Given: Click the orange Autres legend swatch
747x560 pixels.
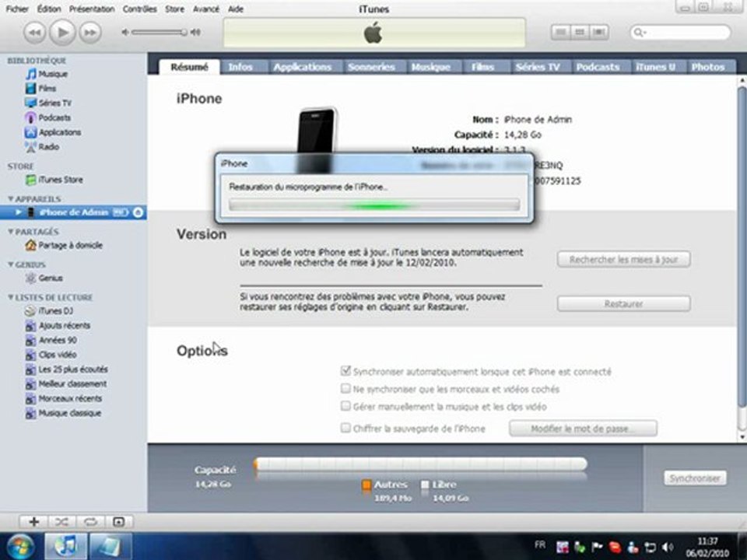Looking at the screenshot, I should tap(366, 485).
